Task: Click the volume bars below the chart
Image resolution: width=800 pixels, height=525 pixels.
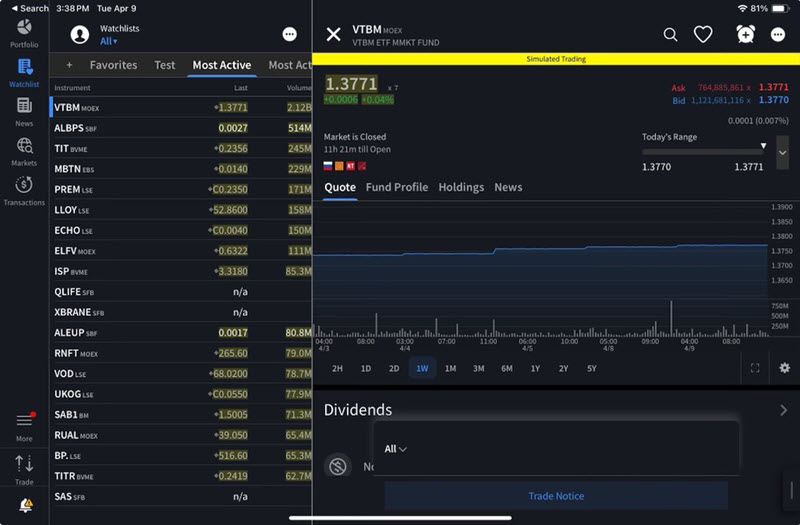Action: click(541, 319)
